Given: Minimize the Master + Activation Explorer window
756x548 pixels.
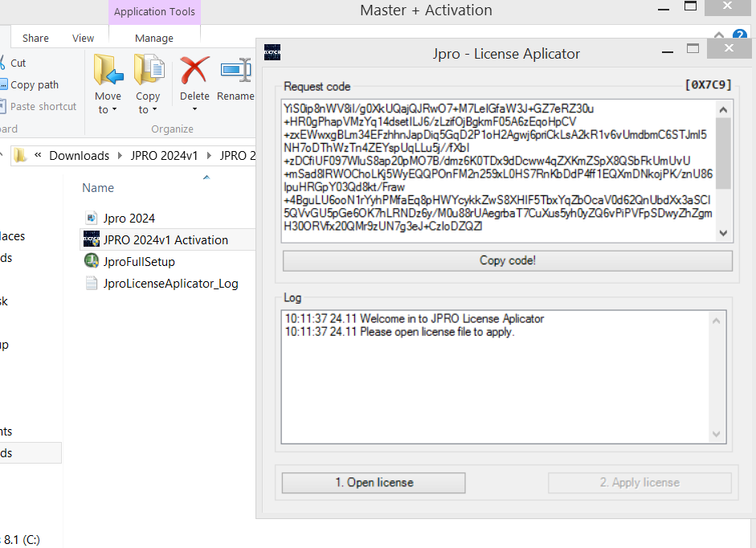Looking at the screenshot, I should tap(664, 10).
